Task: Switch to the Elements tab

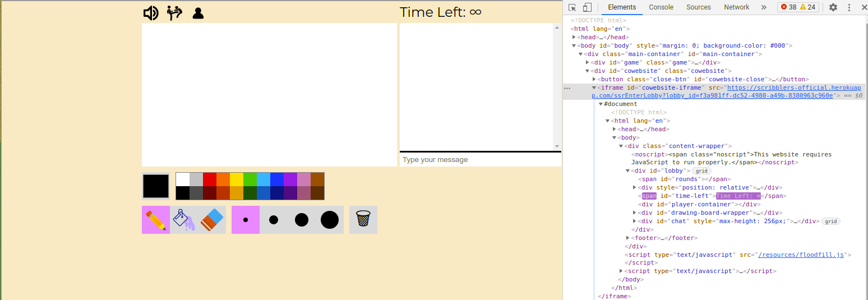Action: [622, 7]
